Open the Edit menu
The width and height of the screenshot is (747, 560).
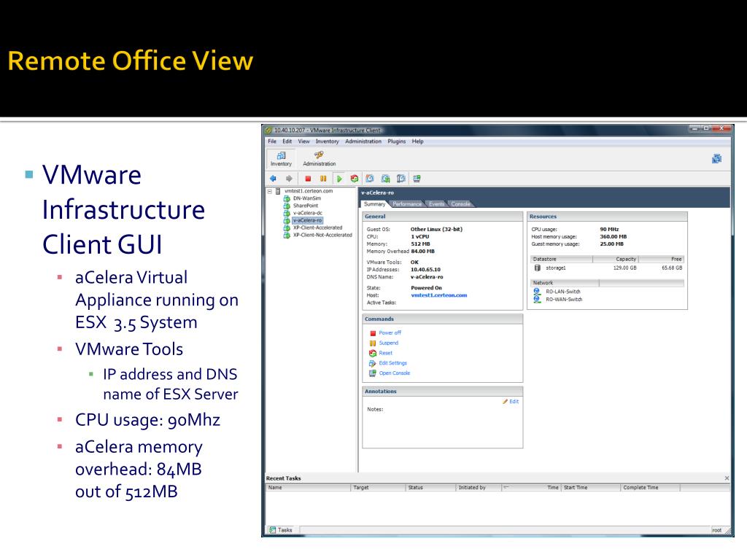pyautogui.click(x=287, y=141)
